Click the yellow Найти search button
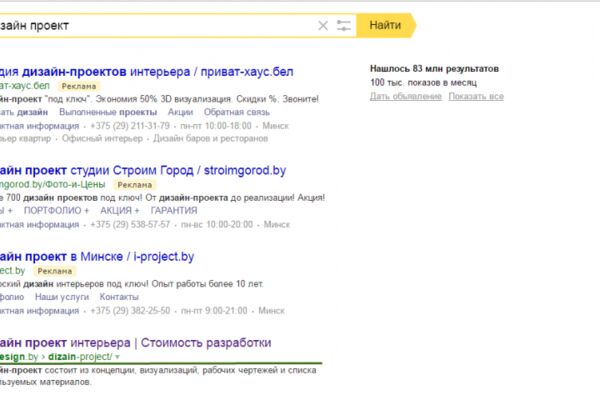 point(386,25)
